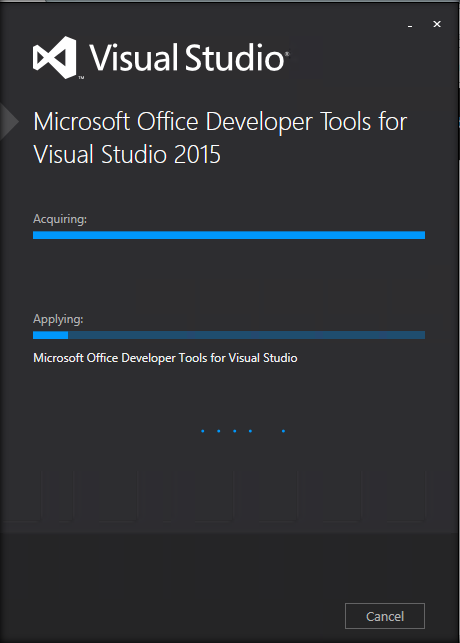Image resolution: width=460 pixels, height=643 pixels.
Task: Click the 'Acquiring:' label
Action: pyautogui.click(x=60, y=219)
